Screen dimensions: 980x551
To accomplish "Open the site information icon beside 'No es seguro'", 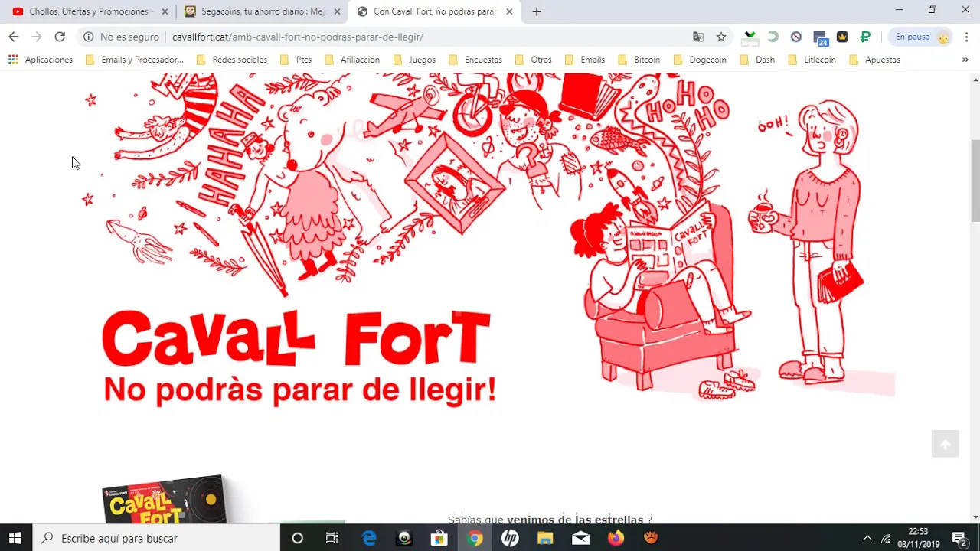I will (89, 37).
